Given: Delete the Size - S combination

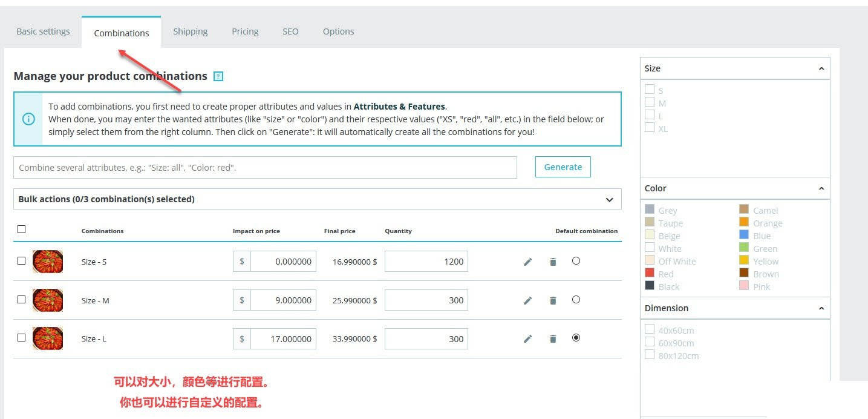Looking at the screenshot, I should click(x=553, y=262).
